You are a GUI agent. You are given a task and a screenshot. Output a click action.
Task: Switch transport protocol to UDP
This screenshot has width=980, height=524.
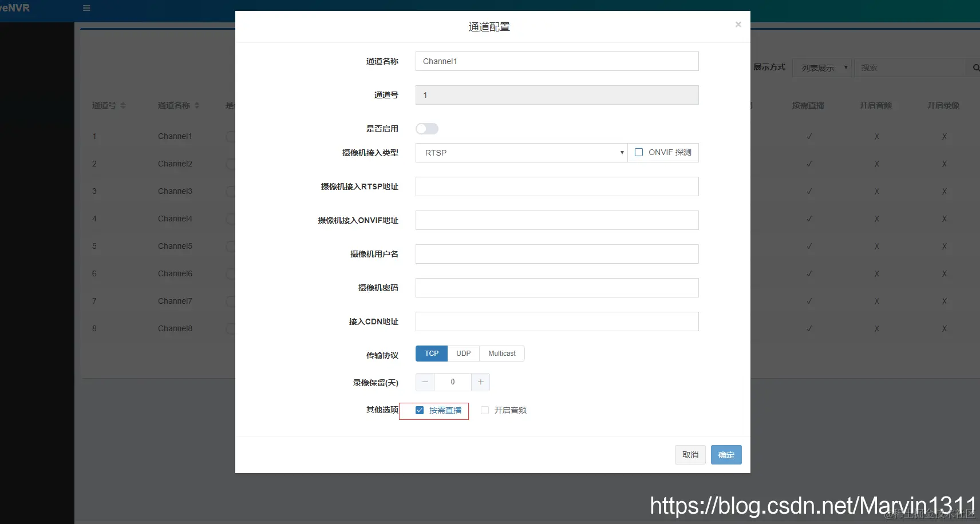pos(463,354)
